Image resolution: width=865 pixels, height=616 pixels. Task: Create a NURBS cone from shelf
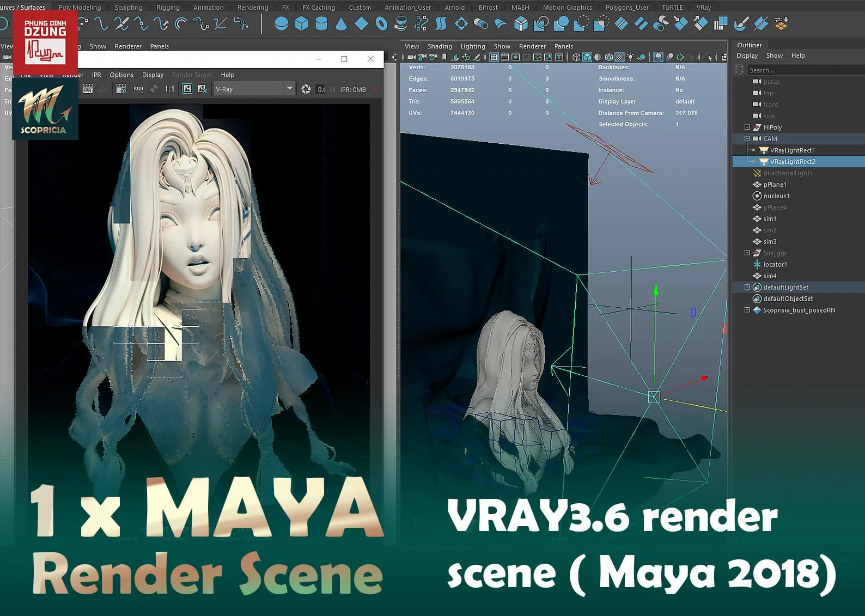pos(341,24)
